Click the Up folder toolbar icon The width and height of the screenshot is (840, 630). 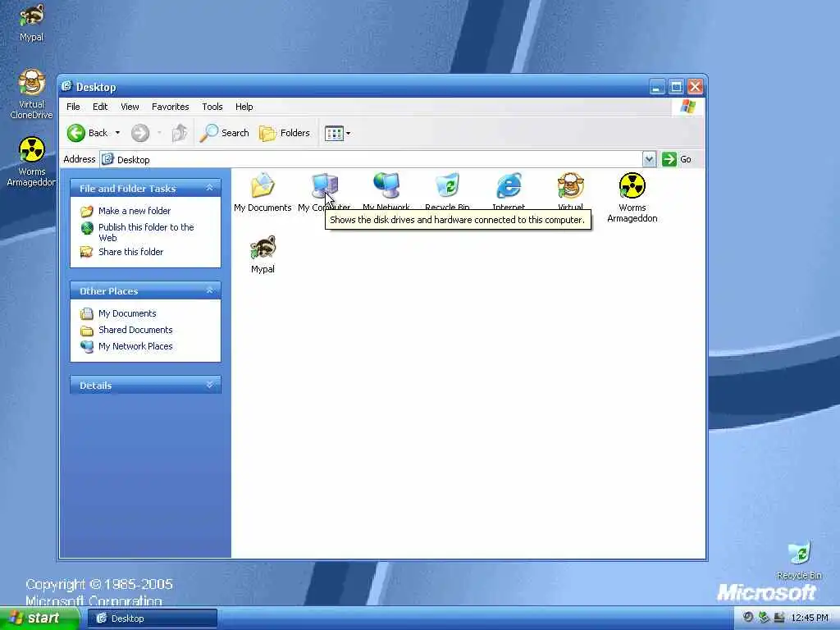point(180,133)
